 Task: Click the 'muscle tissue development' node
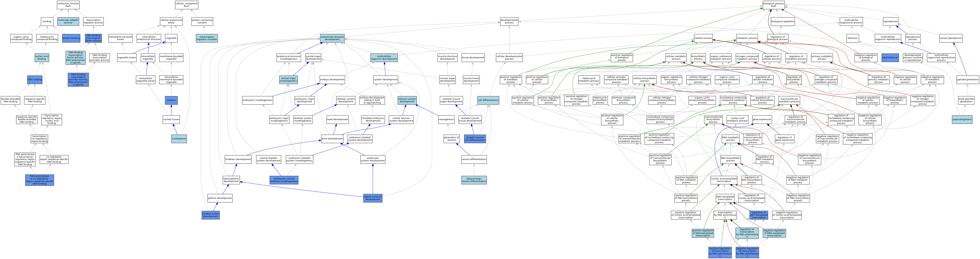(x=471, y=80)
